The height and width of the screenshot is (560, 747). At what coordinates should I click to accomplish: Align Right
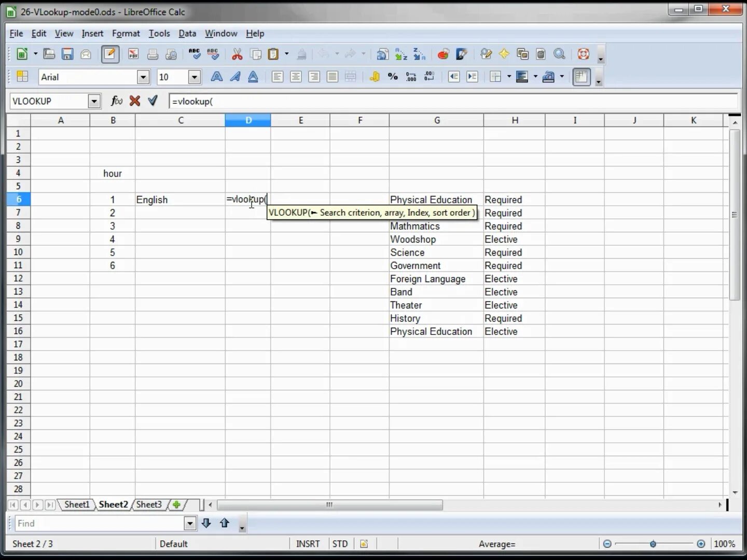tap(314, 77)
